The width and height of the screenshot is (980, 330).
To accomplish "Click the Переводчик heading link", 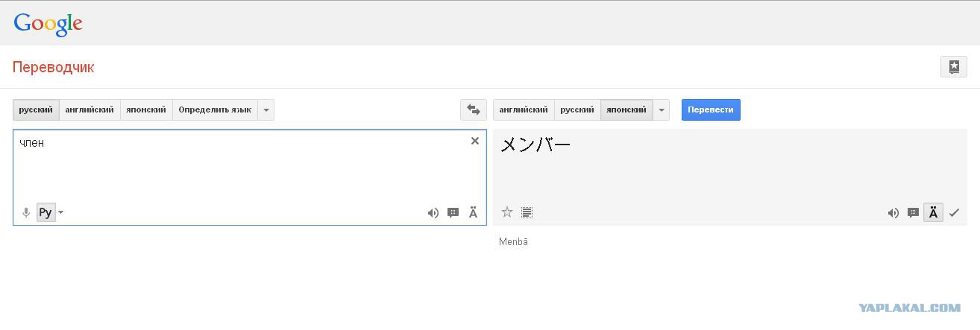I will point(53,67).
